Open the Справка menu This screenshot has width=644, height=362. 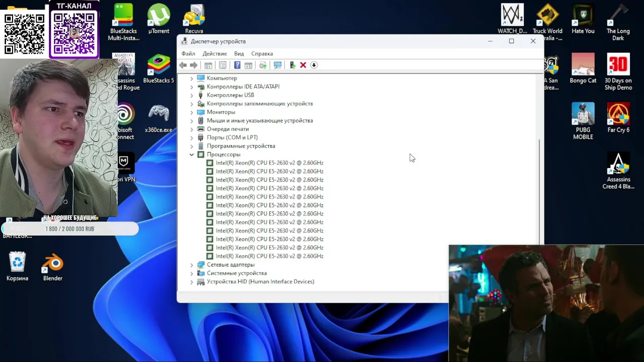pyautogui.click(x=262, y=53)
